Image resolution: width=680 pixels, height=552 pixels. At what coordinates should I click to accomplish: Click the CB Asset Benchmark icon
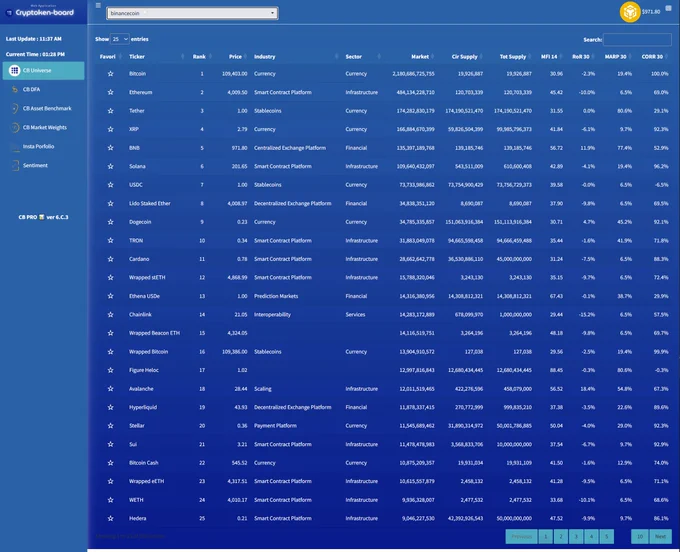coord(15,108)
